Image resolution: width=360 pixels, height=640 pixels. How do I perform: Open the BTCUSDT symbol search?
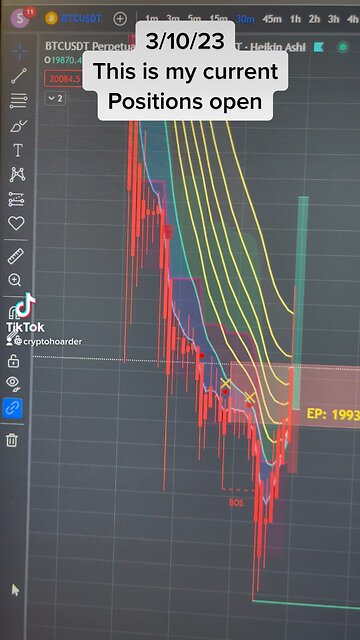coord(75,18)
